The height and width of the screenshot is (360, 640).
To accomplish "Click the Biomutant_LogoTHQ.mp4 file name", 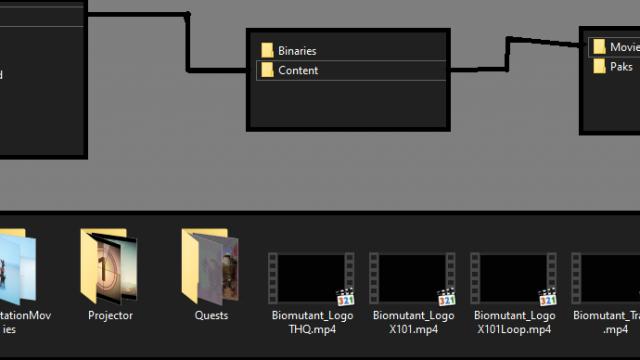I will click(312, 322).
